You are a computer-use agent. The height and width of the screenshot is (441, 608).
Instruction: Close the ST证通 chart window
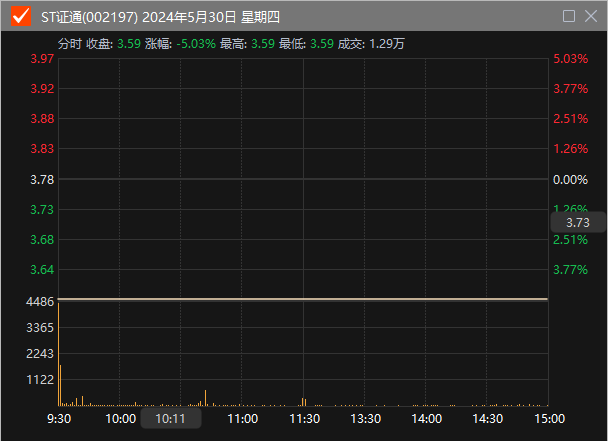tap(591, 16)
